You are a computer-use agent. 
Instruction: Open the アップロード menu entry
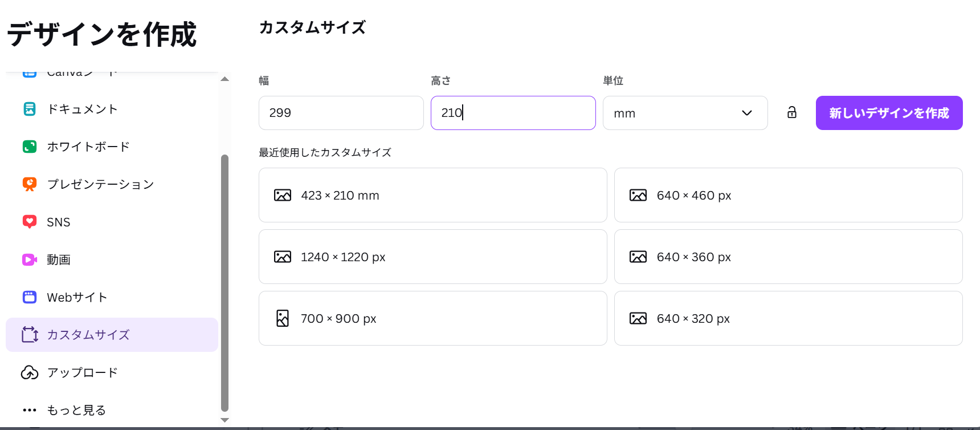[x=112, y=372]
